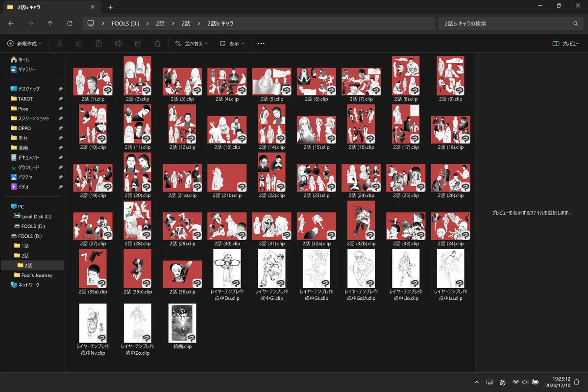Screen dimensions: 588x392
Task: Click the IME あ input indicator
Action: click(502, 382)
